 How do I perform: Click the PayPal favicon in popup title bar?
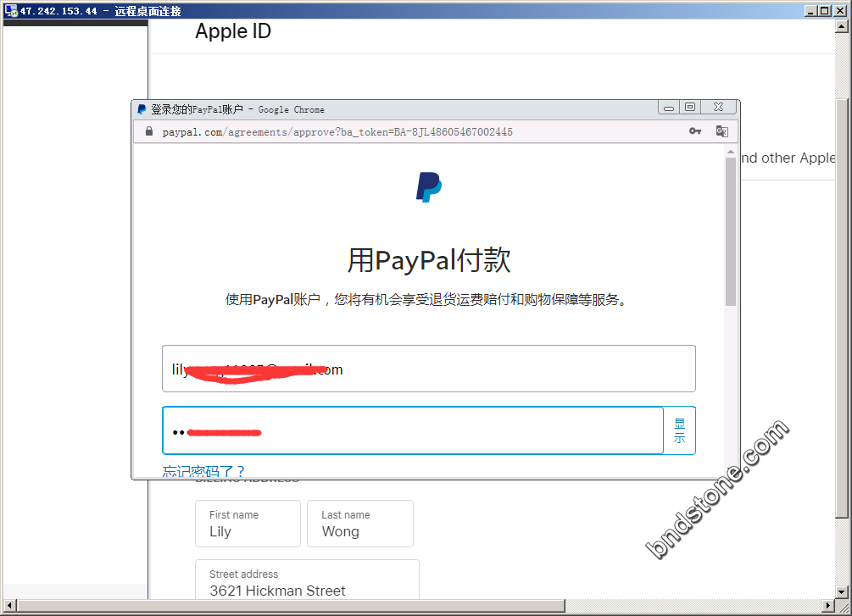[x=142, y=109]
